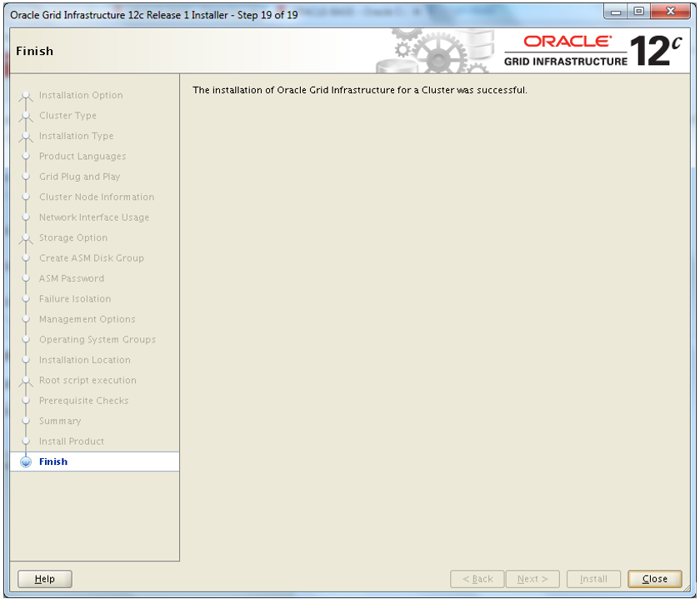The height and width of the screenshot is (599, 700).
Task: Click the Install Product step bullet icon
Action: point(26,442)
